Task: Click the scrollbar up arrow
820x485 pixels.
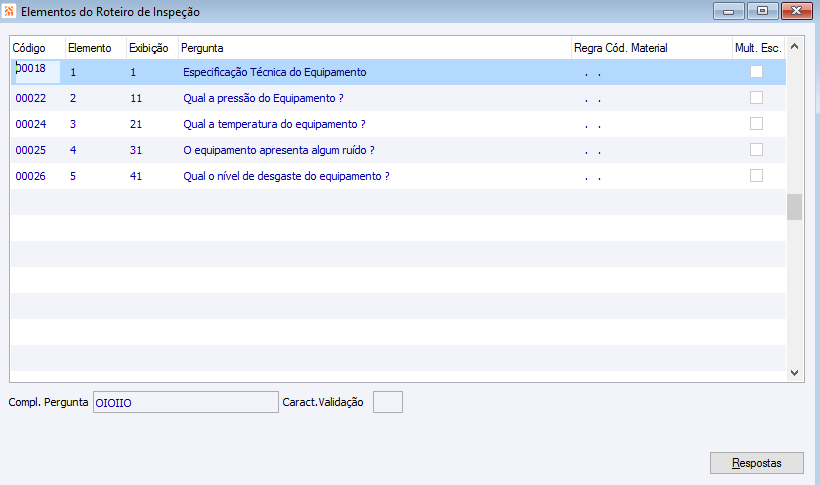Action: tap(794, 47)
